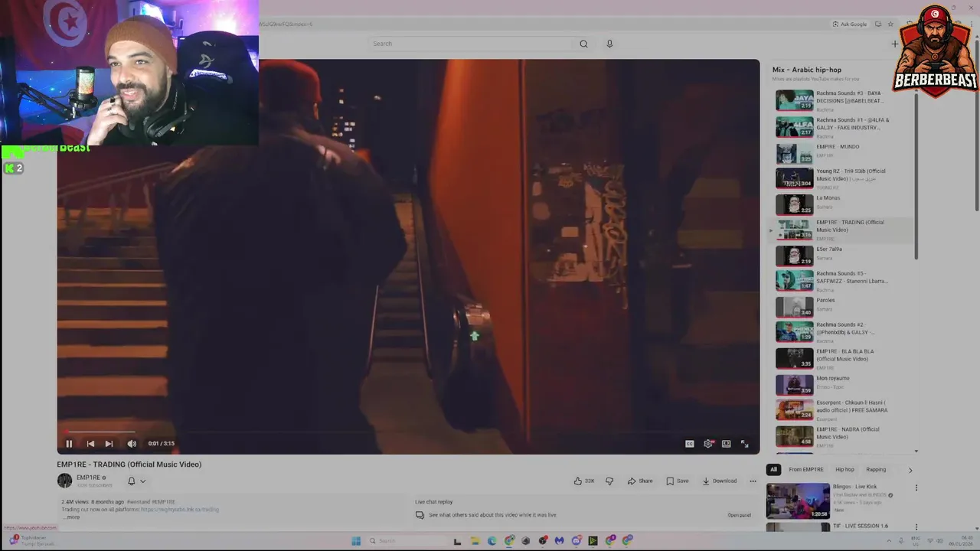The width and height of the screenshot is (980, 551).
Task: Play Esserpent Chkoun li Hasni track
Action: (x=842, y=409)
